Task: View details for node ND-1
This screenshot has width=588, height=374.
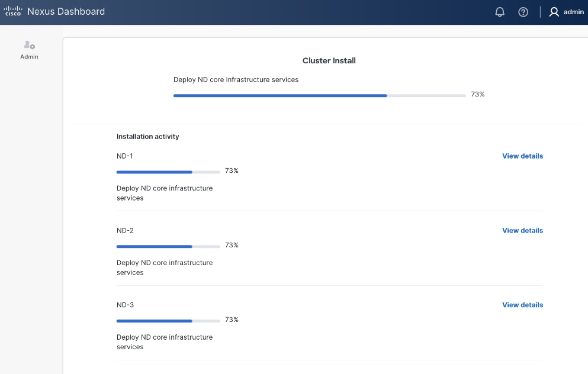Action: (x=522, y=156)
